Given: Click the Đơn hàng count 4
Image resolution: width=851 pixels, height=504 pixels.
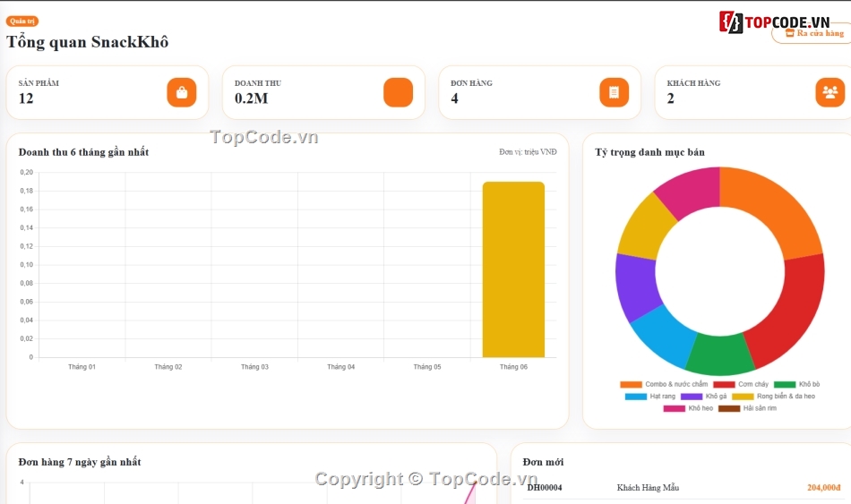Looking at the screenshot, I should click(x=454, y=98).
